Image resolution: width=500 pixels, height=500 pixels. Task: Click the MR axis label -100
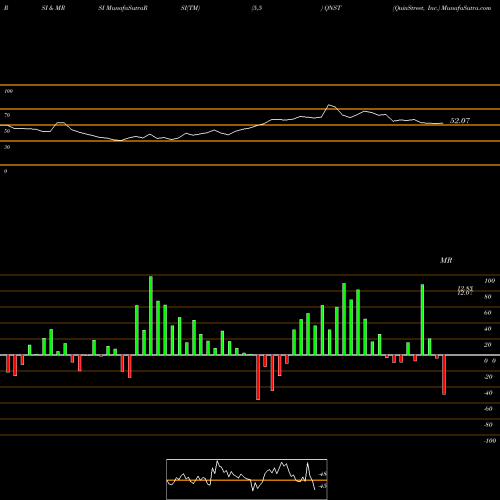[x=490, y=441]
